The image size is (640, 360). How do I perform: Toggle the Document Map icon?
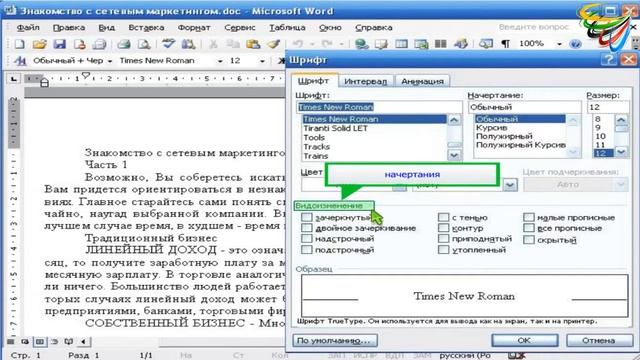coord(486,44)
